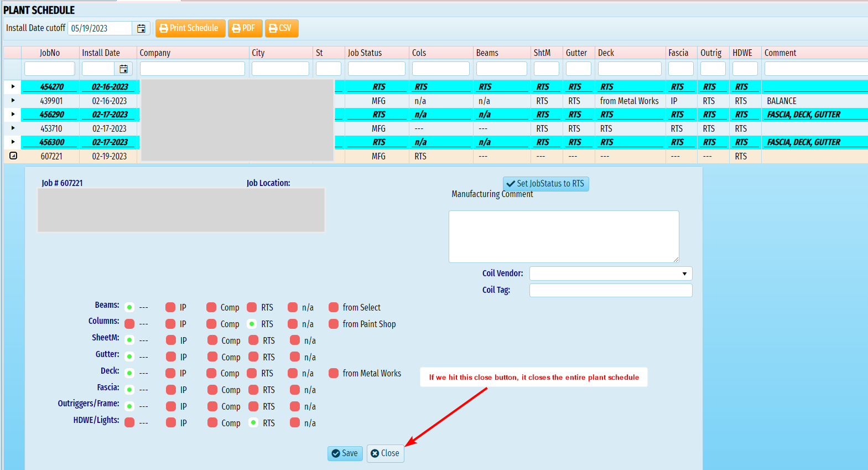This screenshot has width=868, height=470.
Task: Expand row for job 453710
Action: pyautogui.click(x=13, y=128)
